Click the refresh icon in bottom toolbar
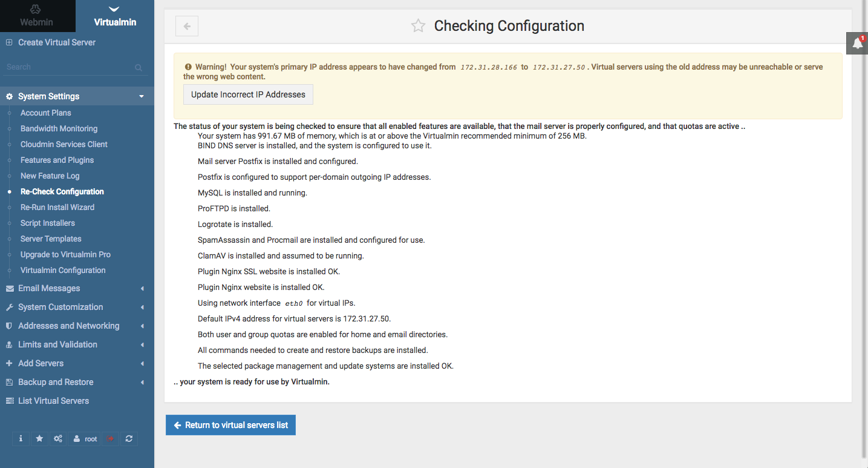Image resolution: width=868 pixels, height=468 pixels. 129,439
